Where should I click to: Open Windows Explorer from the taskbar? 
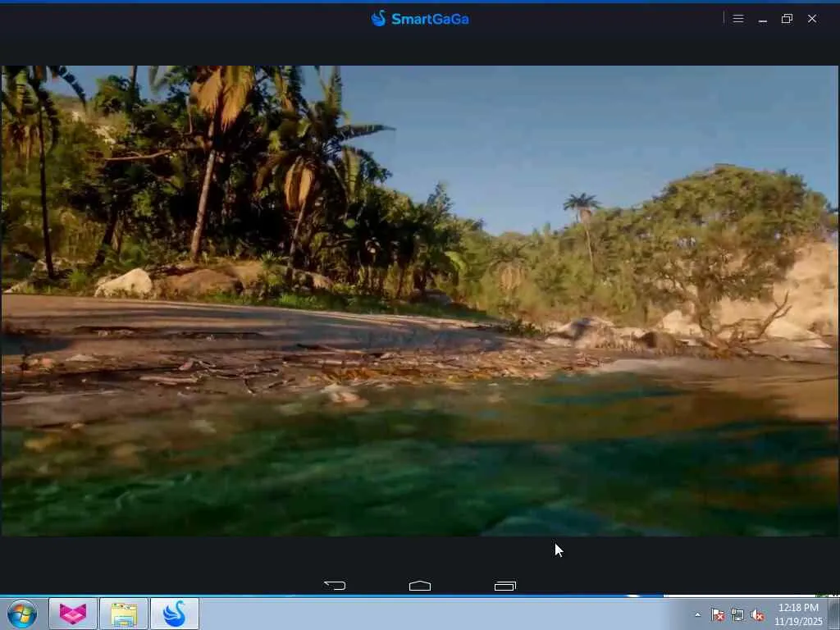(124, 614)
